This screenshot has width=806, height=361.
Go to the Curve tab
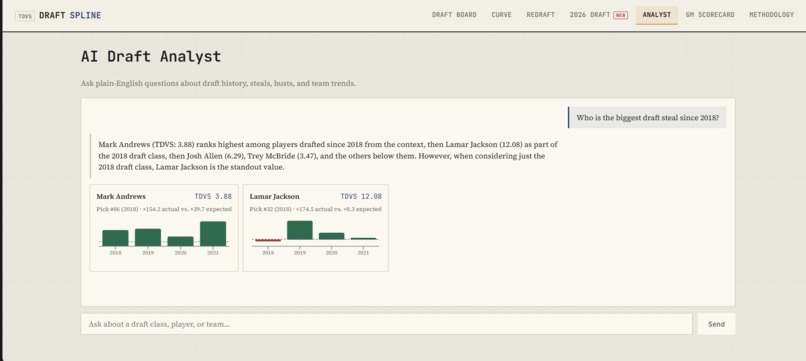pyautogui.click(x=501, y=15)
